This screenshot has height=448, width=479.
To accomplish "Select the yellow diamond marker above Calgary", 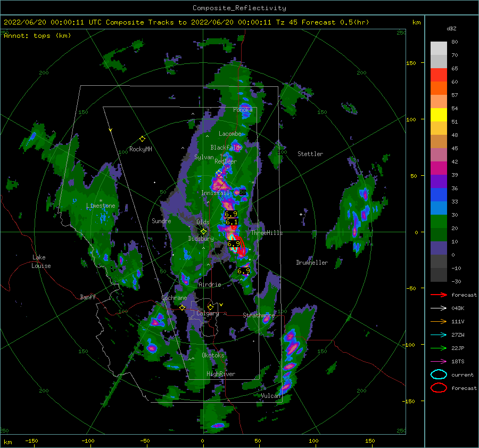I will point(210,307).
